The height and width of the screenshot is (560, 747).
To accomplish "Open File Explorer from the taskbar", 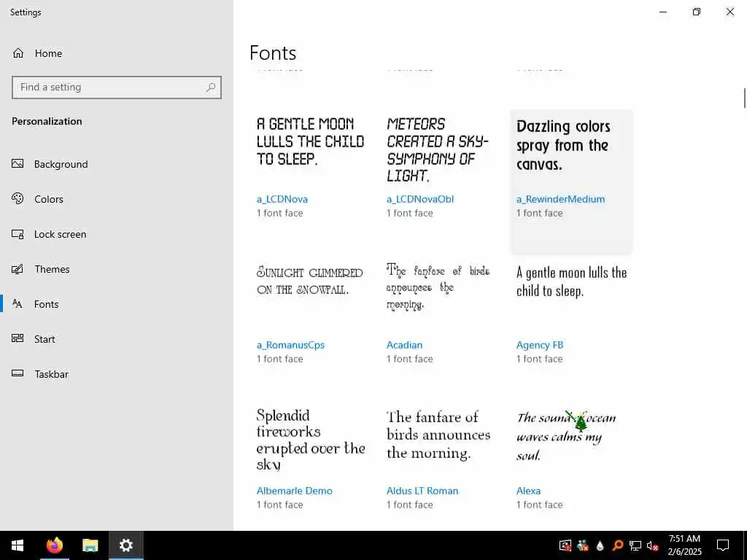I will (90, 545).
